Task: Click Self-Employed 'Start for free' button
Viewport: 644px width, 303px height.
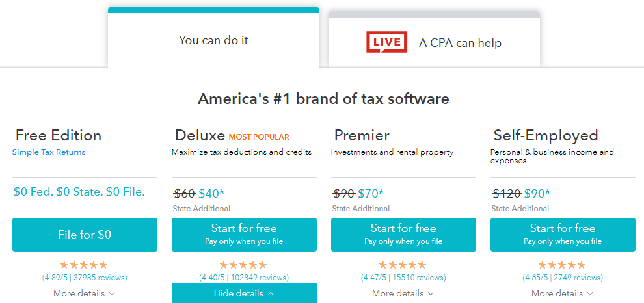Action: pos(563,234)
